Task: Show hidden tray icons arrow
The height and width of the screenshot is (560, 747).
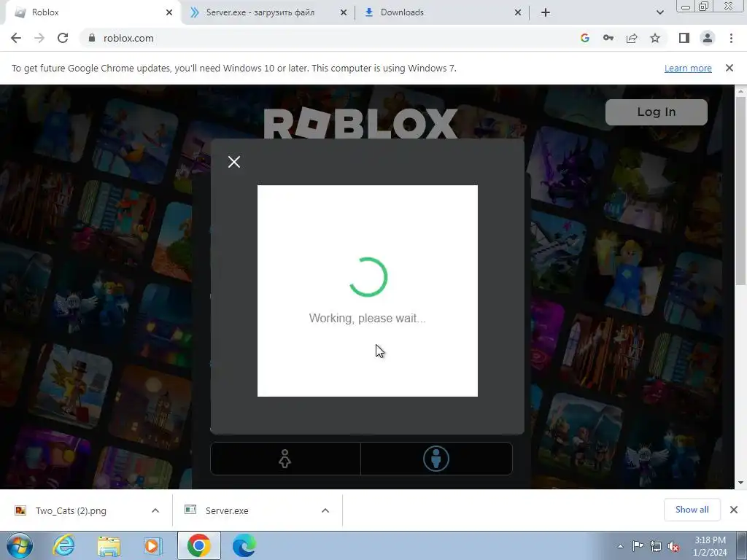Action: pos(620,546)
